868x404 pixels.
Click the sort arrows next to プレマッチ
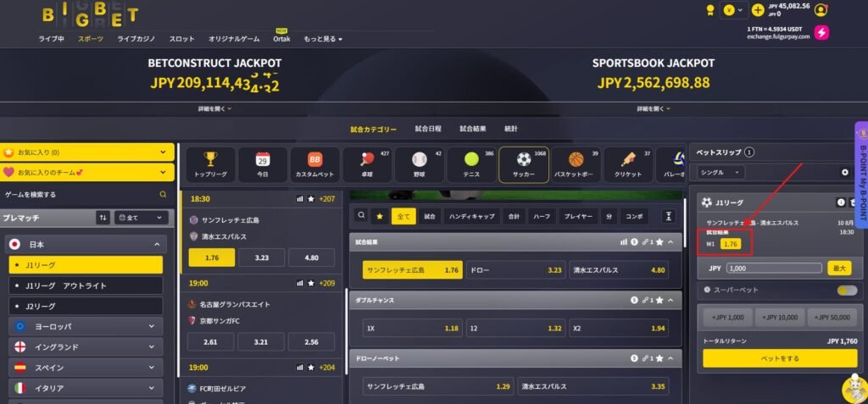tap(103, 218)
